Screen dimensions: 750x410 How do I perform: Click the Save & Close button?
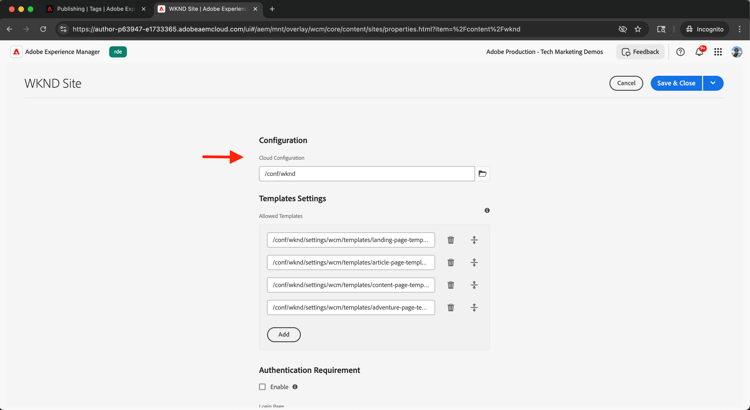(x=676, y=83)
